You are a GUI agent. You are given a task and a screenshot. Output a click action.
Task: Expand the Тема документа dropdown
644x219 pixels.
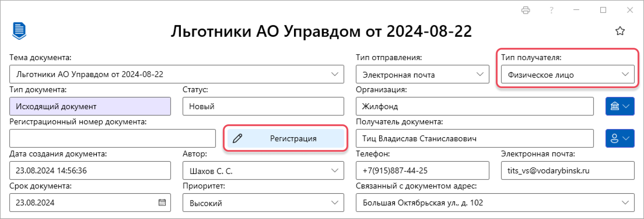tap(335, 74)
